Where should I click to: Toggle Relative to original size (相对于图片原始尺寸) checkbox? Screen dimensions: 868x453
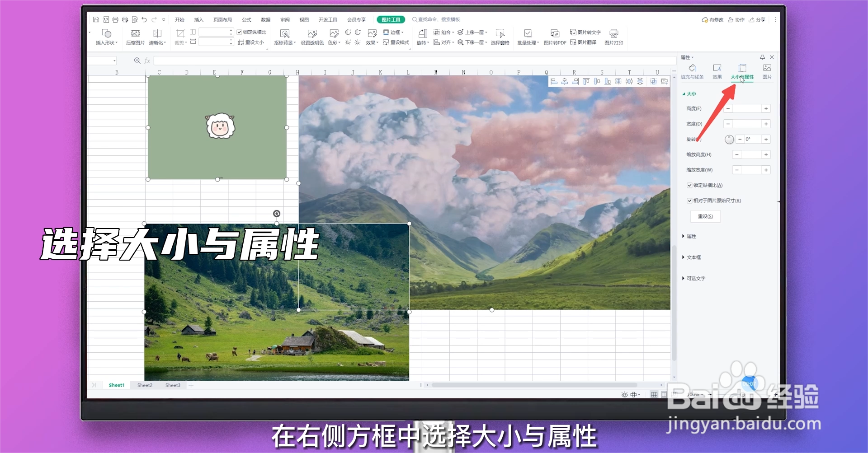689,201
